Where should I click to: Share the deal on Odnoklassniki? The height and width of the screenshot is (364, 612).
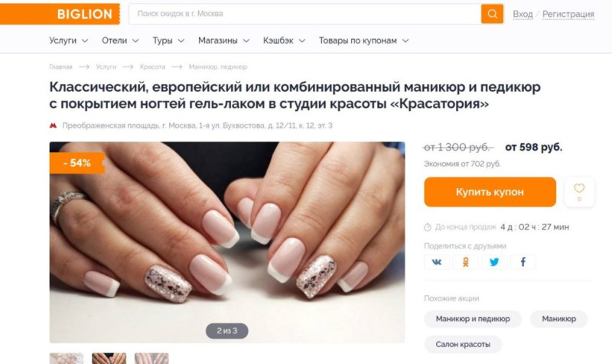pyautogui.click(x=465, y=262)
